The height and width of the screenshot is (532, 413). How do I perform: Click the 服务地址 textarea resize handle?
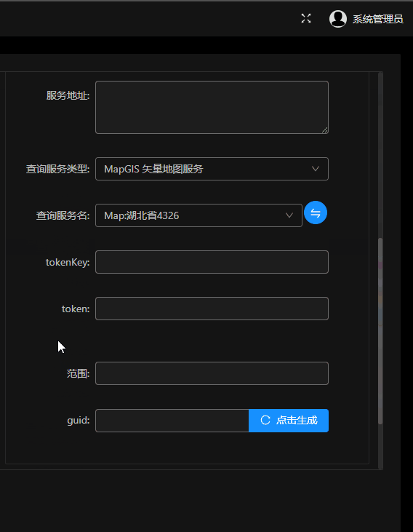point(325,130)
